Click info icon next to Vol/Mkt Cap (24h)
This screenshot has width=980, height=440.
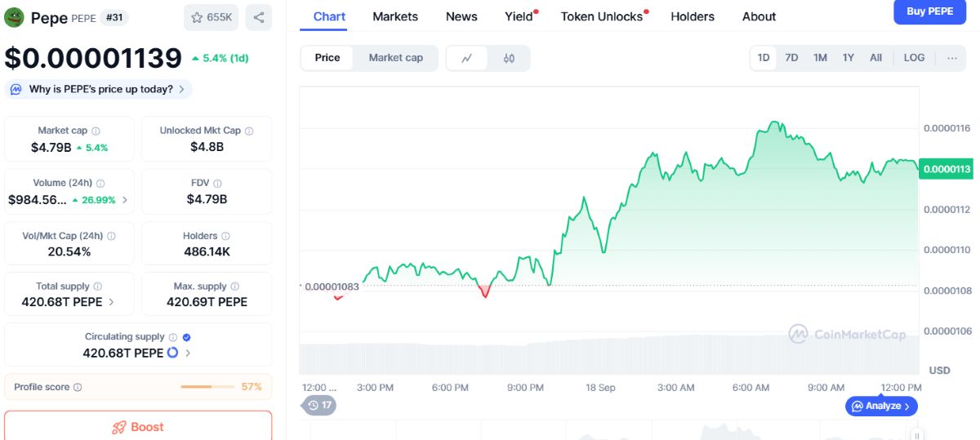click(111, 236)
